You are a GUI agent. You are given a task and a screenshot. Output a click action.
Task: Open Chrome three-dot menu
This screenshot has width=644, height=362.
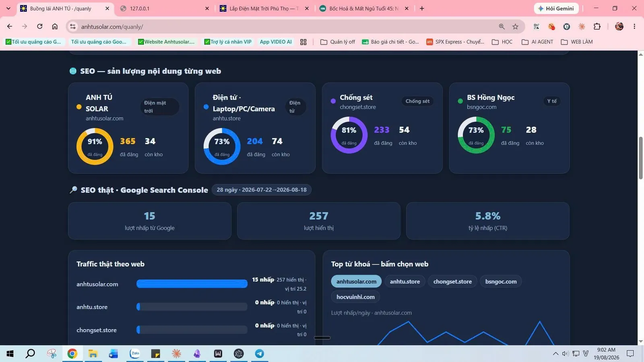pyautogui.click(x=634, y=27)
